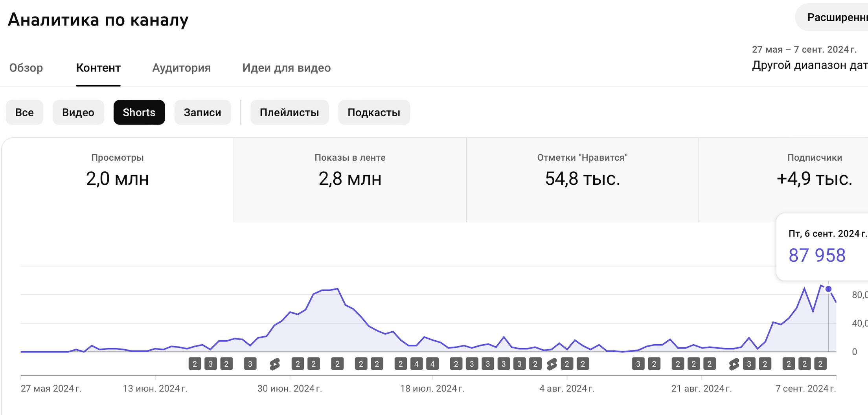Open the first of two "4" marker badges
The image size is (868, 415).
tap(416, 364)
